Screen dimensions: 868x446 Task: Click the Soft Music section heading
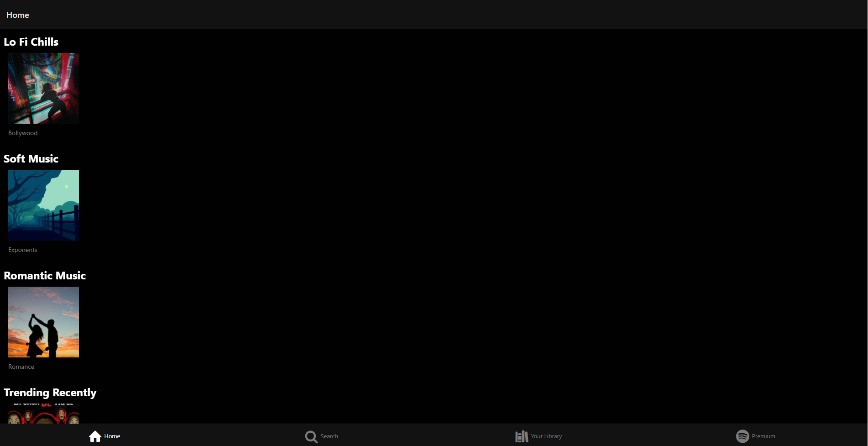tap(31, 159)
